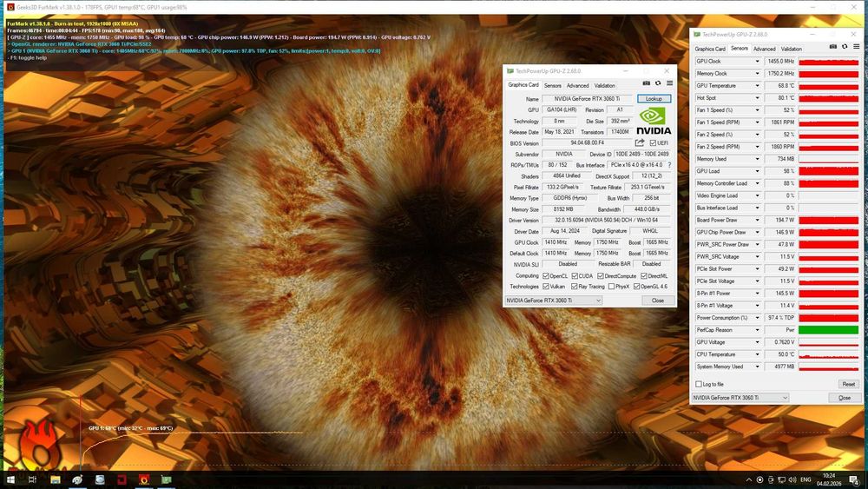This screenshot has height=489, width=868.
Task: Switch to Advanced tab in Graphics Card window
Action: pyautogui.click(x=577, y=86)
